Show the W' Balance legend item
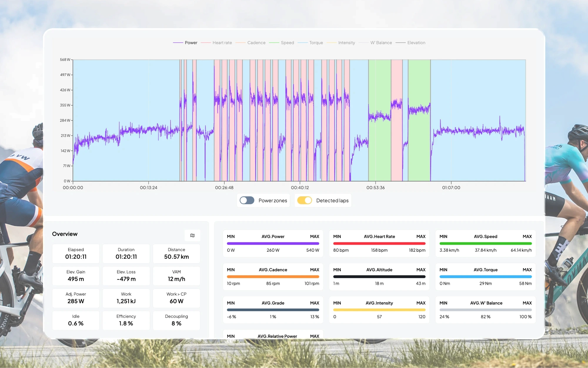 click(381, 43)
